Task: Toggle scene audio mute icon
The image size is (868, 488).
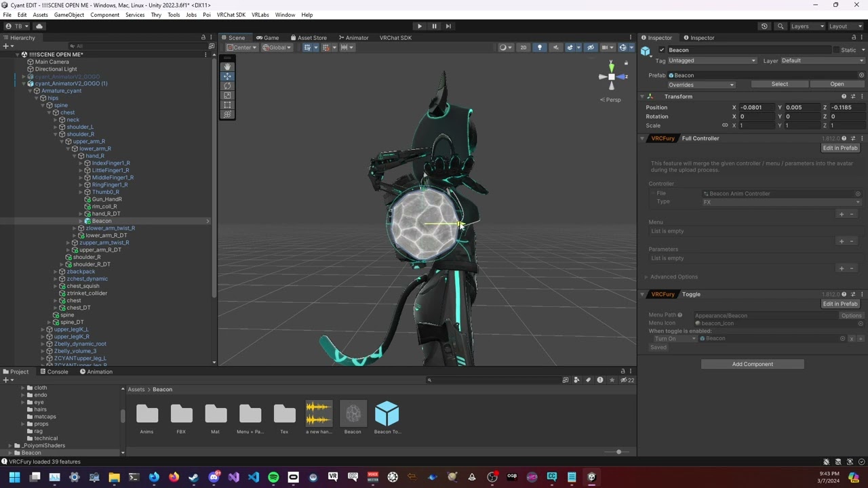Action: pyautogui.click(x=556, y=47)
